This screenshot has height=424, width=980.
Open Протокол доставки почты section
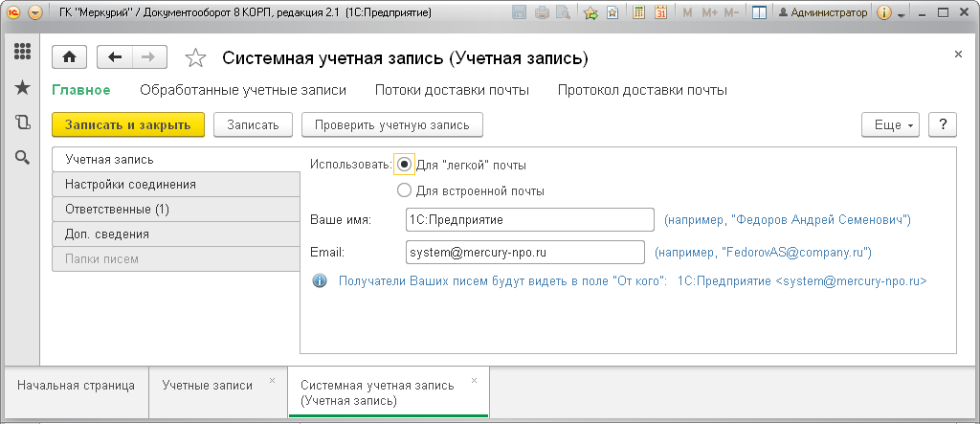pos(642,90)
